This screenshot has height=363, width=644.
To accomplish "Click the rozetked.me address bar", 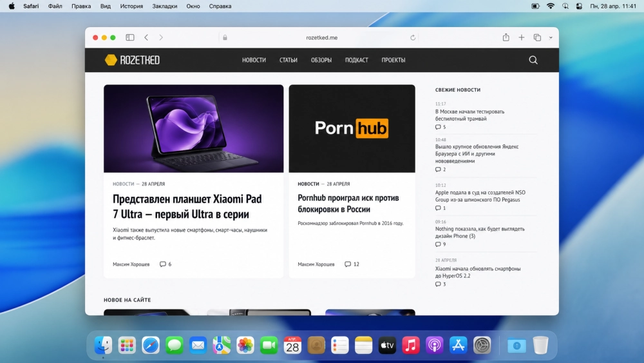I will pyautogui.click(x=322, y=37).
